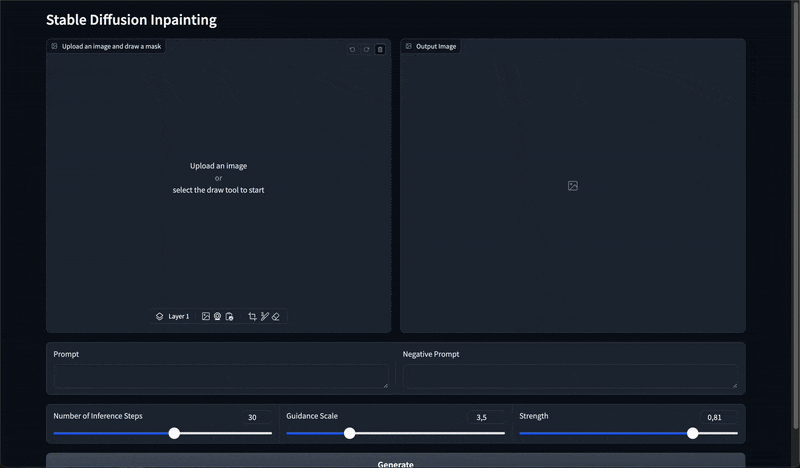This screenshot has width=800, height=468.
Task: Click the undo icon in image editor
Action: [x=352, y=50]
